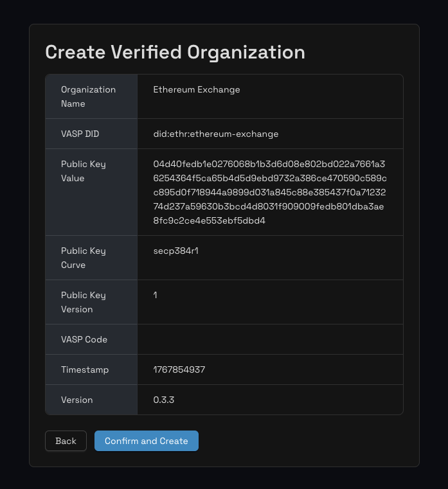Select the Version label in last row
The image size is (448, 489).
(77, 400)
